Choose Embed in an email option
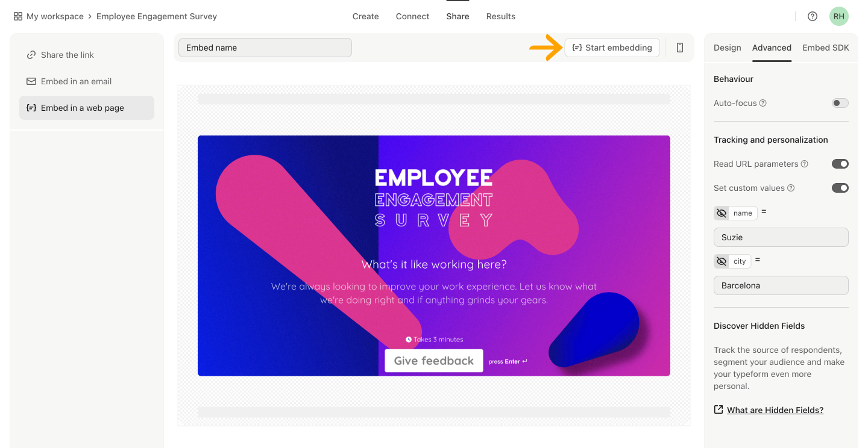 [87, 81]
